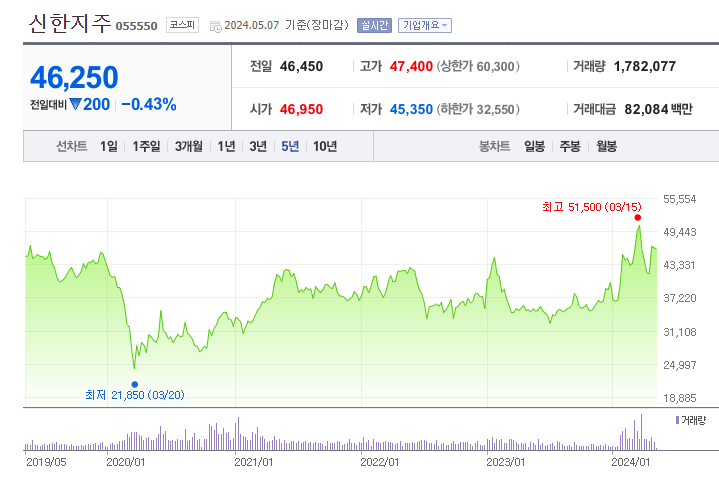This screenshot has height=478, width=719.
Task: Click the -0.43% change value
Action: pyautogui.click(x=149, y=104)
